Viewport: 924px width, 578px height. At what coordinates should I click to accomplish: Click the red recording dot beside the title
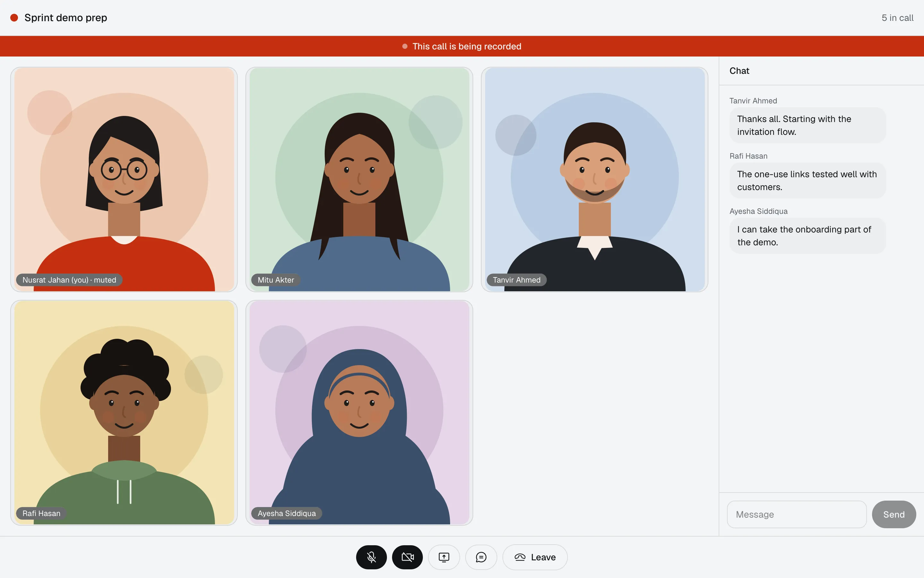point(14,18)
